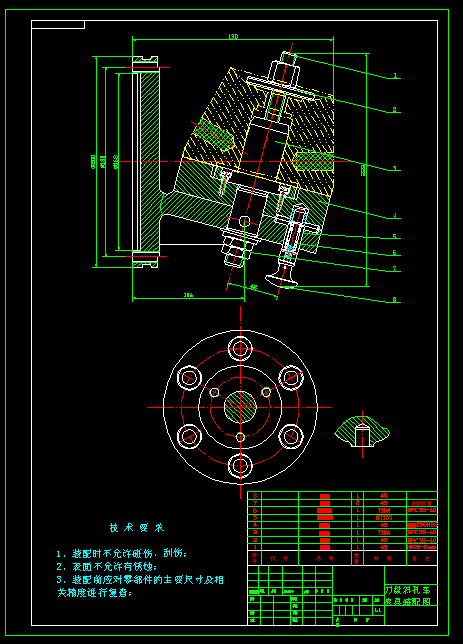Pick the small empty box at top-left of frame
Image resolution: width=463 pixels, height=644 pixels.
pyautogui.click(x=58, y=25)
